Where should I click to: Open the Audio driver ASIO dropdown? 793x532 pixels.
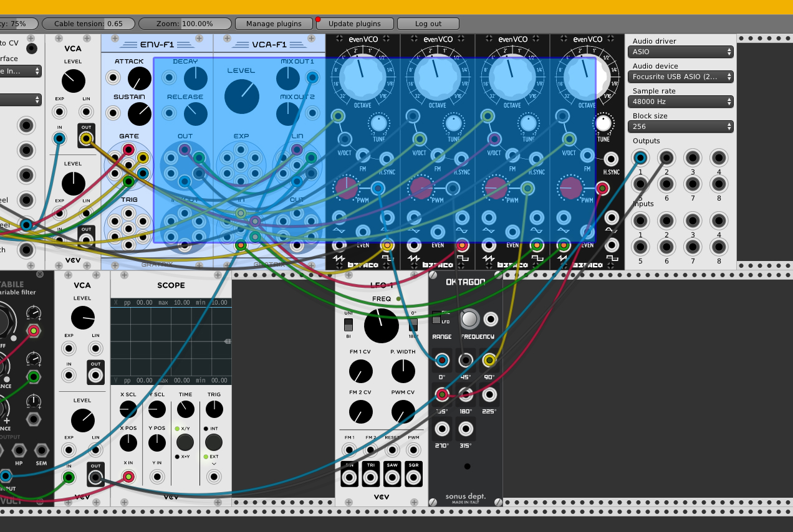click(680, 52)
